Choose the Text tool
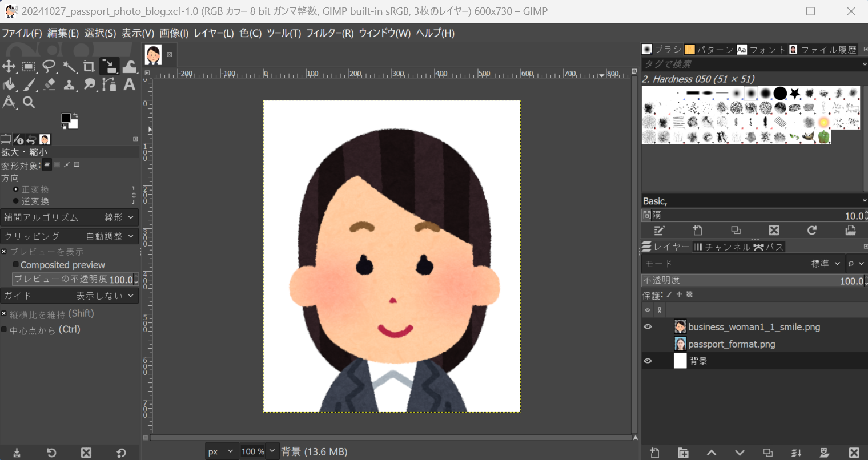This screenshot has width=868, height=460. point(130,84)
